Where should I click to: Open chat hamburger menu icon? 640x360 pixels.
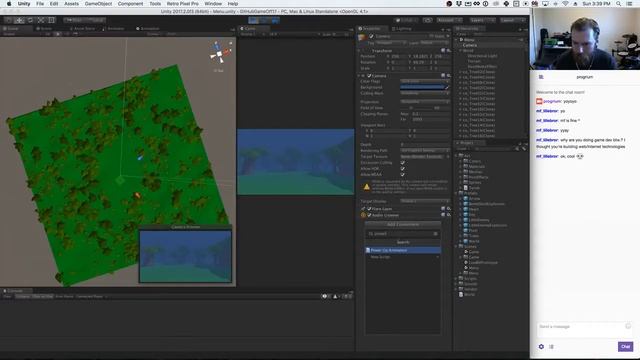click(541, 77)
